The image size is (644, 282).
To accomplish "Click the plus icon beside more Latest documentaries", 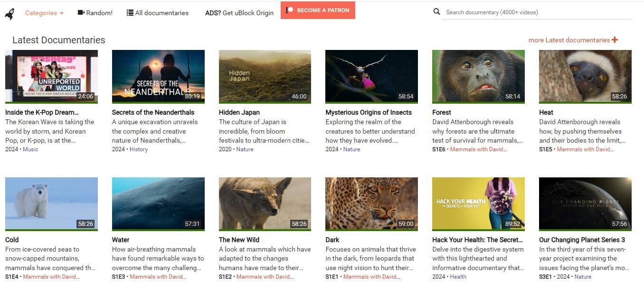I will pyautogui.click(x=615, y=40).
